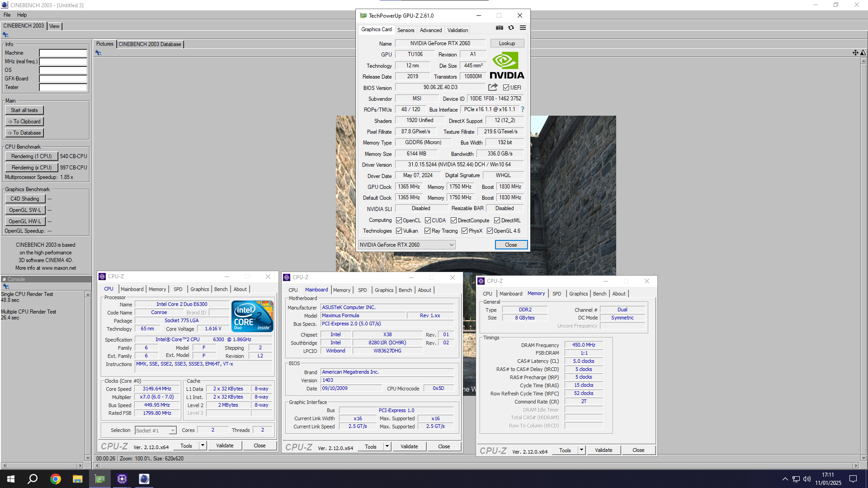Switch to GPU-Z taskbar icon

coord(100,479)
